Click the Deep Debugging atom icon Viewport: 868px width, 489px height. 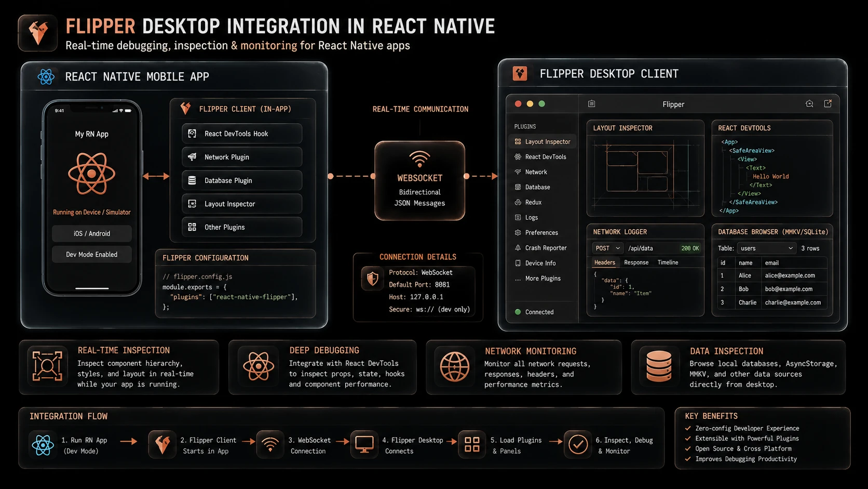pyautogui.click(x=259, y=366)
